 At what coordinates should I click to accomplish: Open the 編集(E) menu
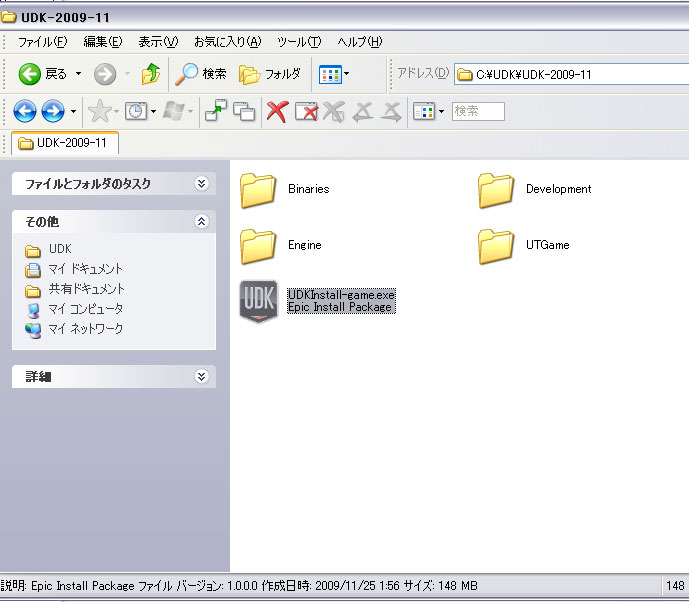(x=103, y=42)
